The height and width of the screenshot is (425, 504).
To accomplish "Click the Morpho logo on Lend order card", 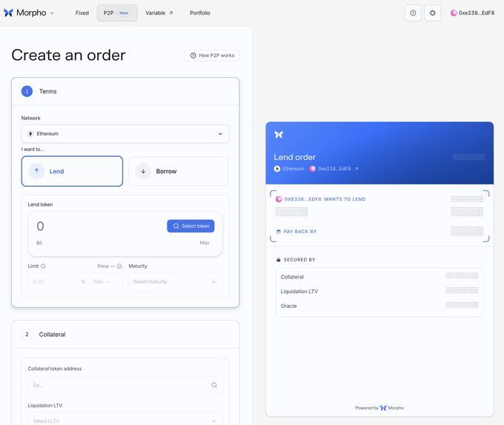I will click(x=279, y=135).
